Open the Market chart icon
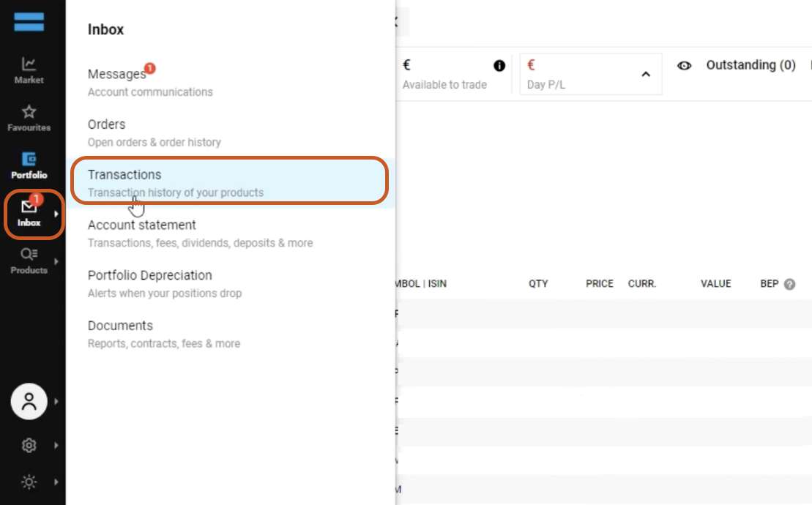This screenshot has height=505, width=812. [x=29, y=65]
